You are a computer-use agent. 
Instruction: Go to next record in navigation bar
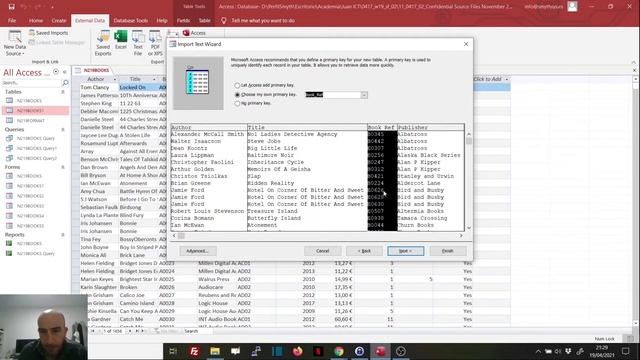point(130,331)
